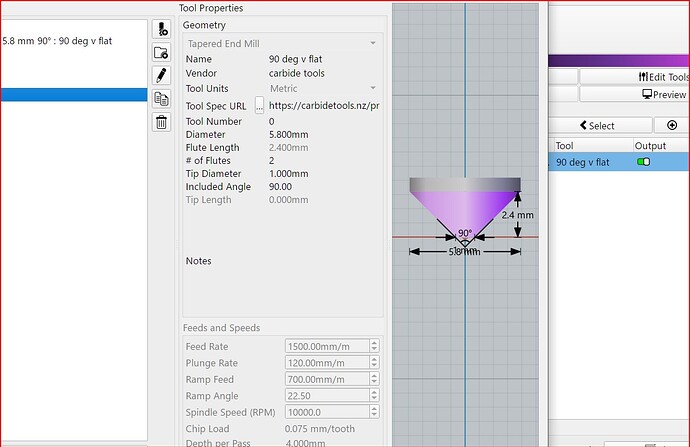Click the Tool Spec URL browse button

[x=260, y=106]
